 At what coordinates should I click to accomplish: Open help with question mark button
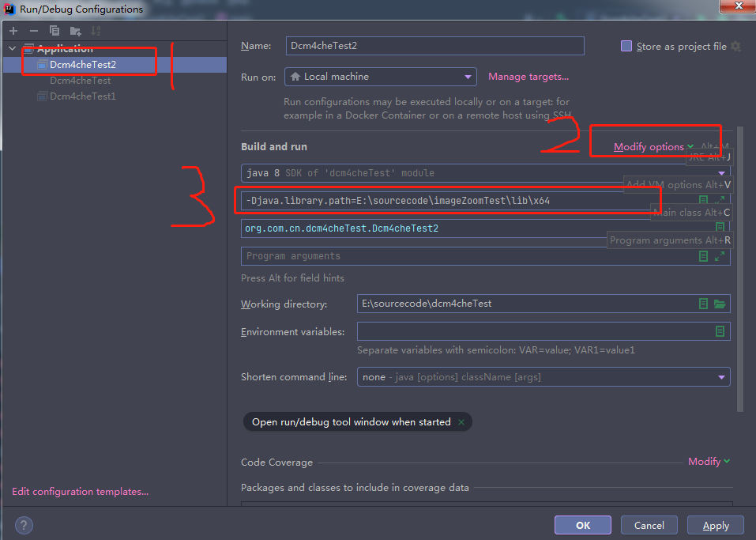(24, 525)
